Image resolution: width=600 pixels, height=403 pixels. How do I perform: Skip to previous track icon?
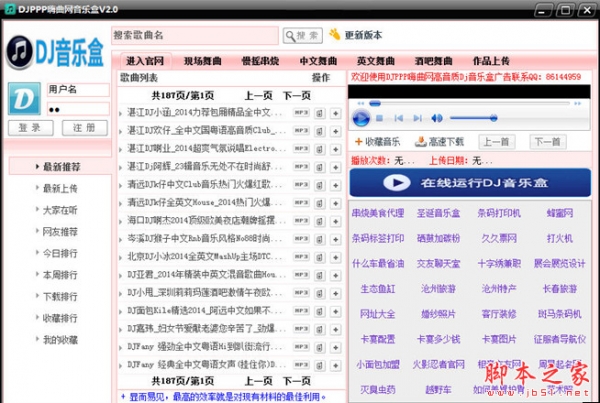[398, 118]
